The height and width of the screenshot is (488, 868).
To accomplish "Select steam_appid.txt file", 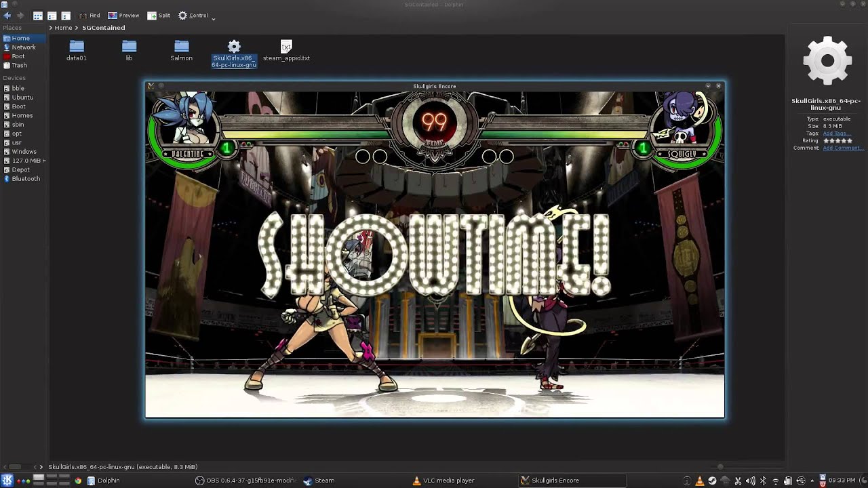I will (x=286, y=50).
